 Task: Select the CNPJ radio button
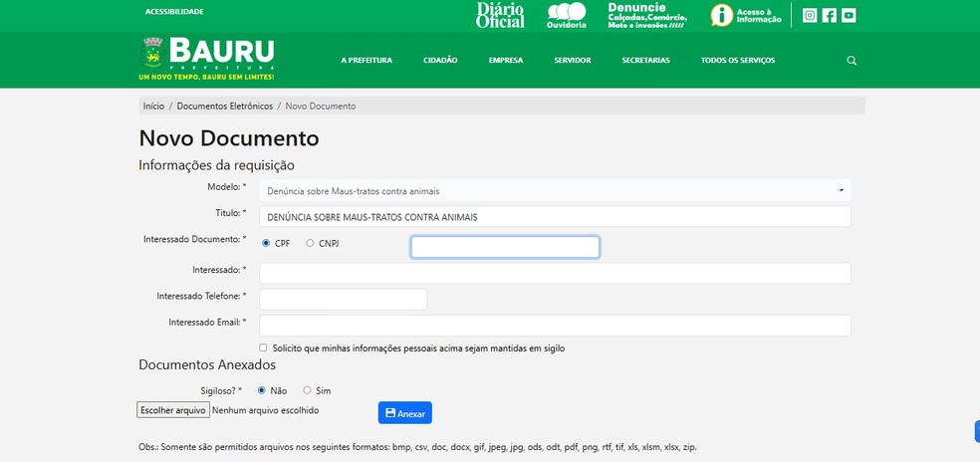coord(310,243)
